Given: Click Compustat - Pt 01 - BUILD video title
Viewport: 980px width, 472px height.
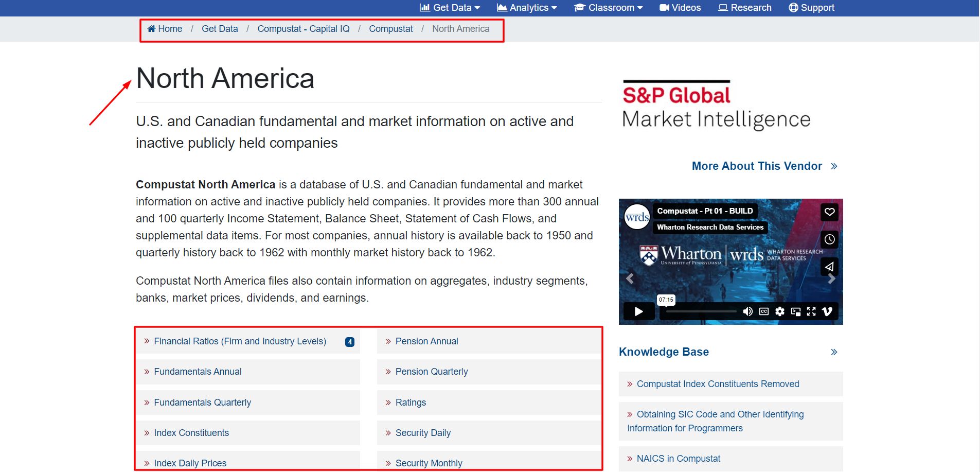Looking at the screenshot, I should pos(705,211).
